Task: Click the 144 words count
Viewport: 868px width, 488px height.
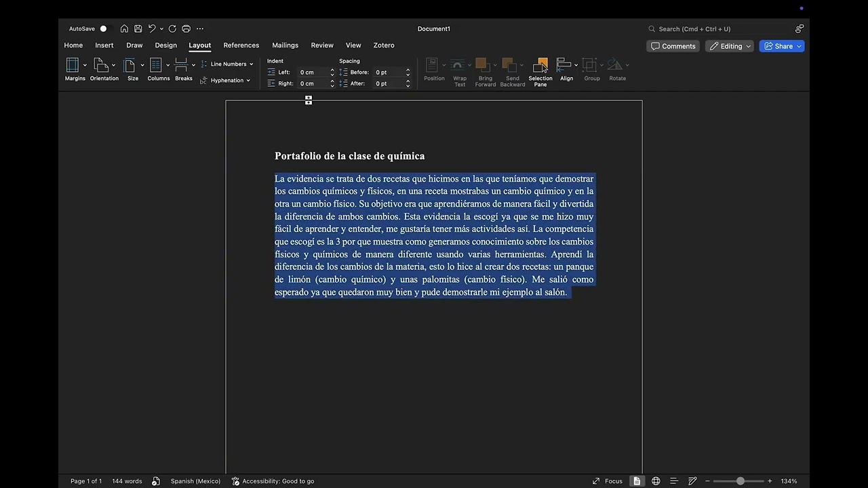Action: 127,481
